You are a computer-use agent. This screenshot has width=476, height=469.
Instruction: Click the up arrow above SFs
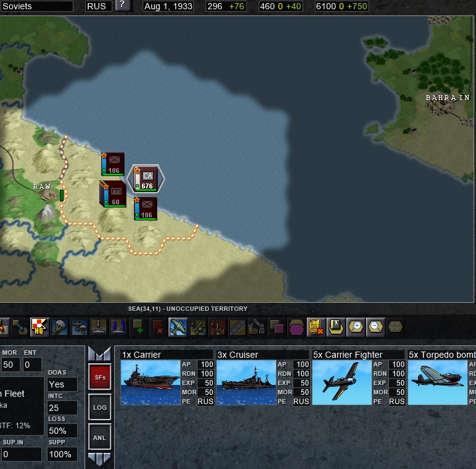click(99, 353)
